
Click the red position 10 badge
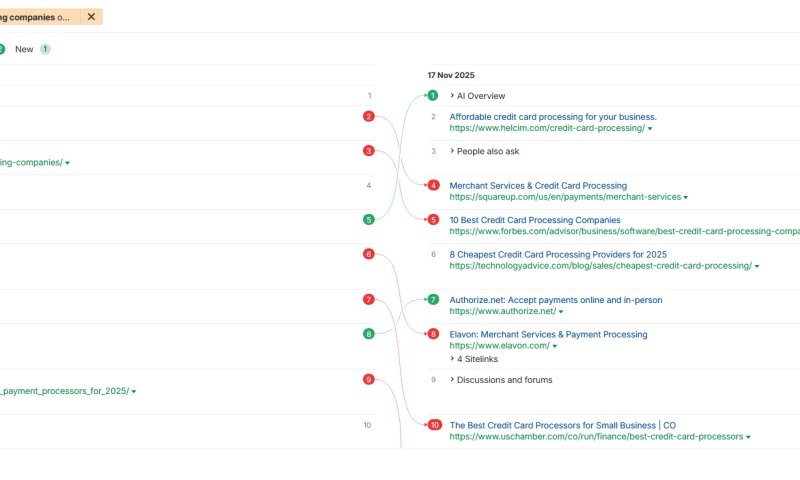434,425
